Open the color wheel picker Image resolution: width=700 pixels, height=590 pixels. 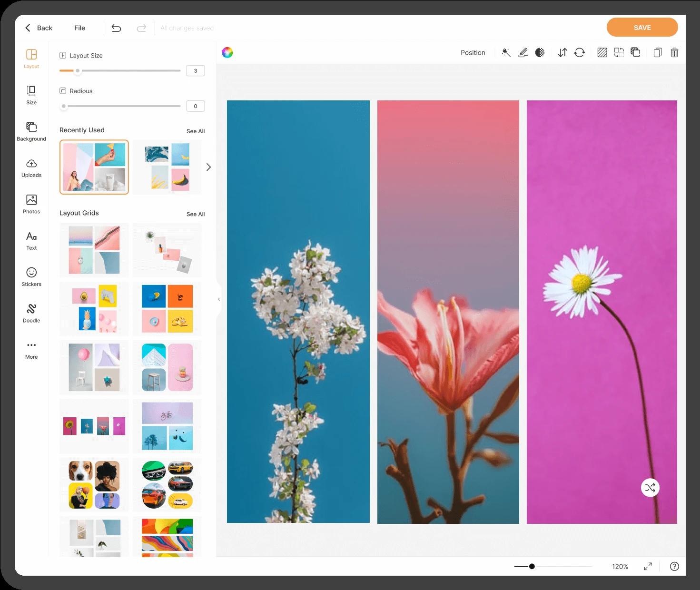227,53
